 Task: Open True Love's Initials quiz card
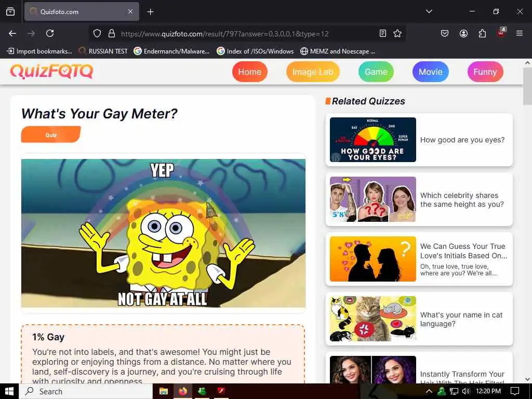(x=419, y=259)
